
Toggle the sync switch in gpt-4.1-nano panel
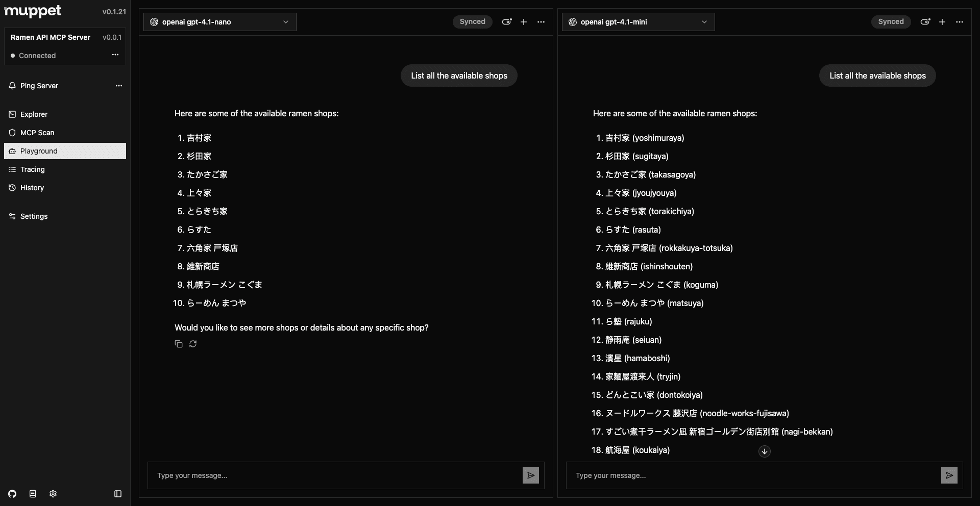(506, 22)
